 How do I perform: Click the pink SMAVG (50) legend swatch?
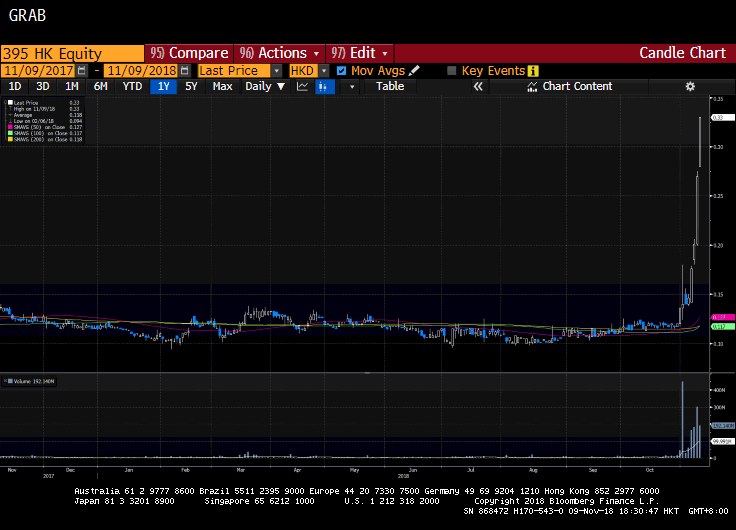point(9,127)
